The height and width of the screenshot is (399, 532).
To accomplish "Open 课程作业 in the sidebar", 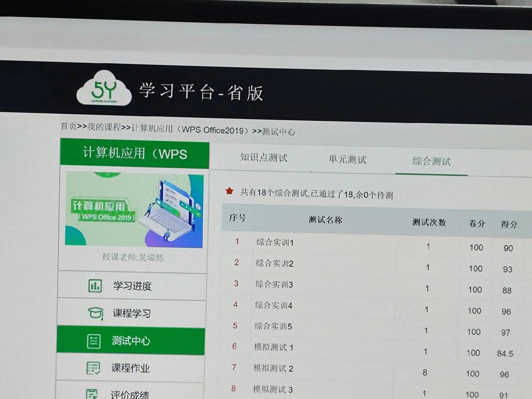I will (x=130, y=368).
